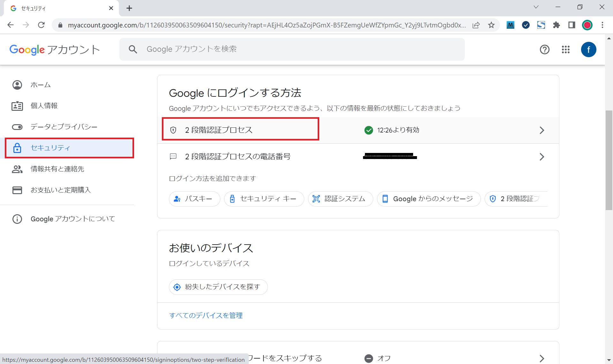Click the share page icon in address bar
The width and height of the screenshot is (613, 364).
pyautogui.click(x=476, y=25)
